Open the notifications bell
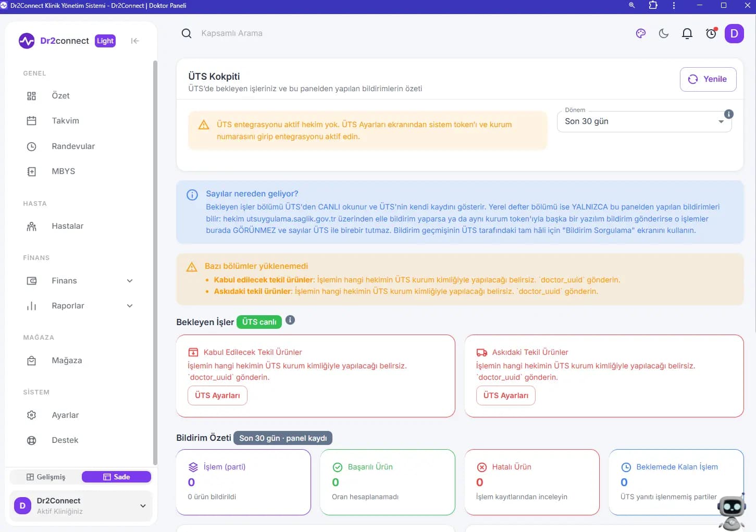The image size is (756, 532). (687, 34)
